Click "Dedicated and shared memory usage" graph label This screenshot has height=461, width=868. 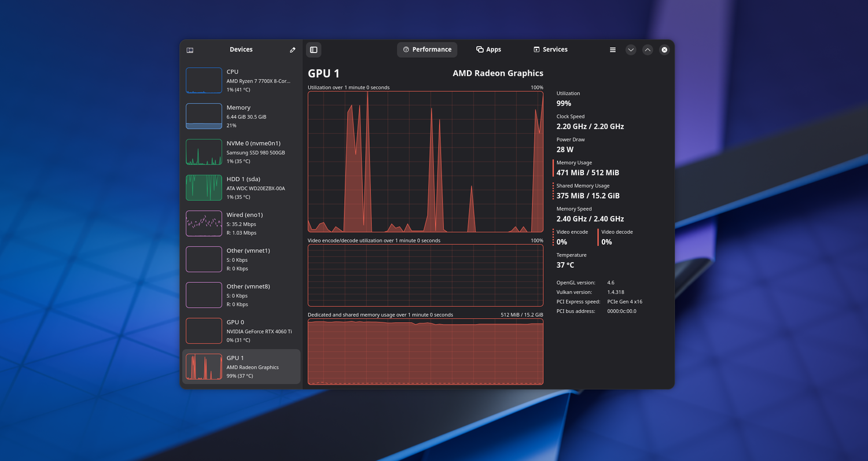(380, 315)
